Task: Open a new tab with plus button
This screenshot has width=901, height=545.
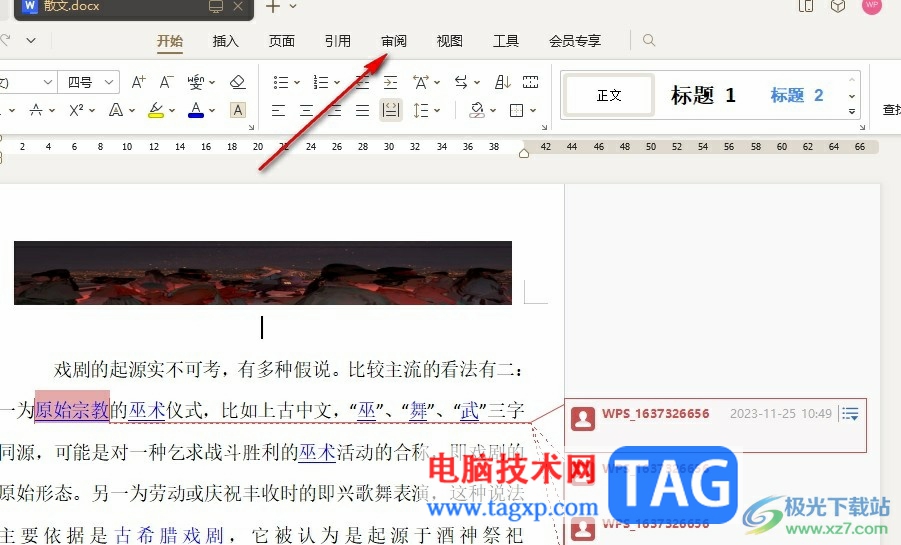Action: (273, 6)
